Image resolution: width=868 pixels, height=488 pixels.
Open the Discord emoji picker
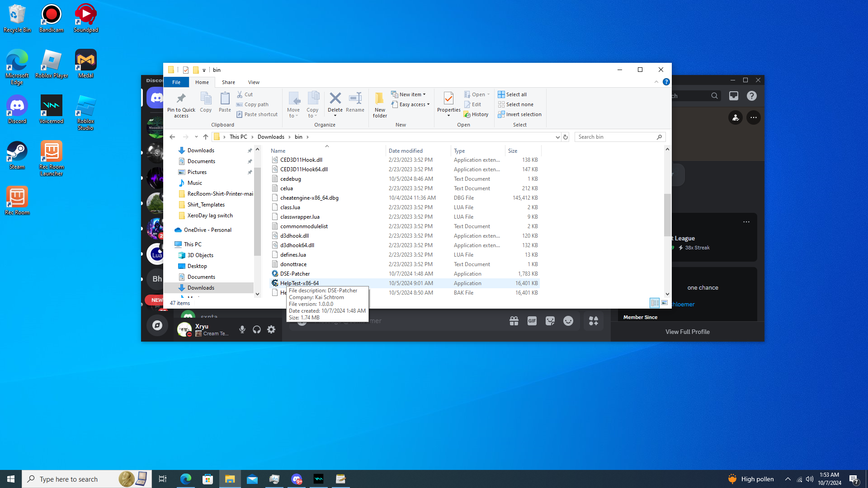point(568,321)
